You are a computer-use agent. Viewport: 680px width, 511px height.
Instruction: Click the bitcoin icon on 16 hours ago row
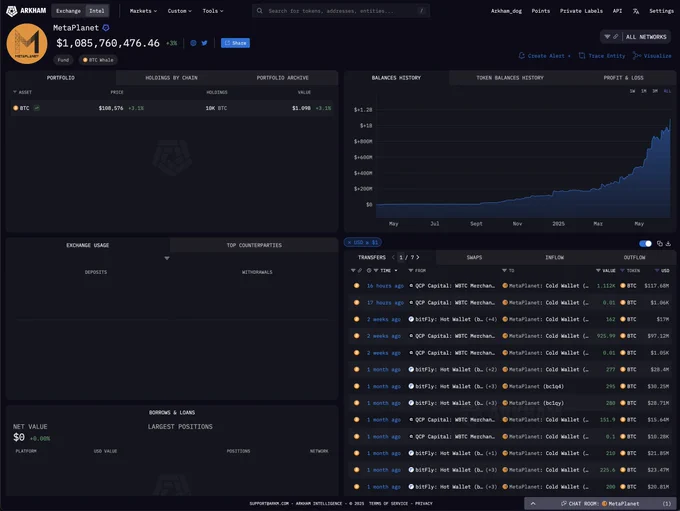(x=356, y=285)
